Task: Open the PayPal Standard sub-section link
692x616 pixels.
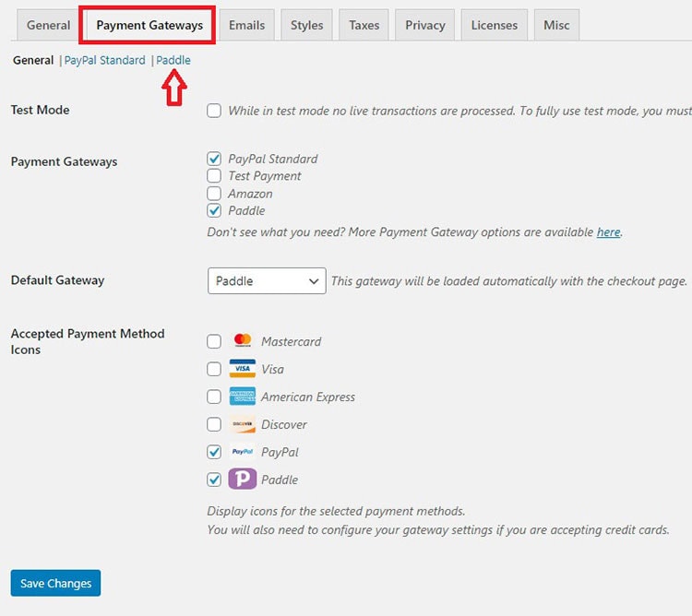Action: pyautogui.click(x=104, y=60)
